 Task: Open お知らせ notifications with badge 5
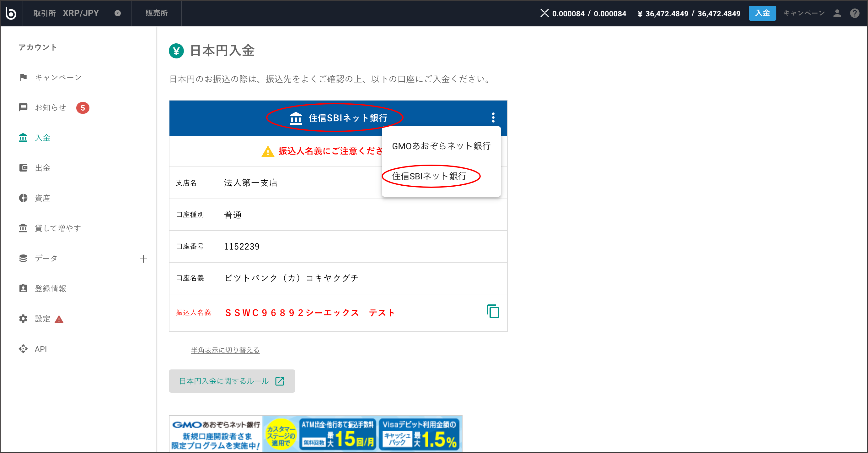pos(23,107)
